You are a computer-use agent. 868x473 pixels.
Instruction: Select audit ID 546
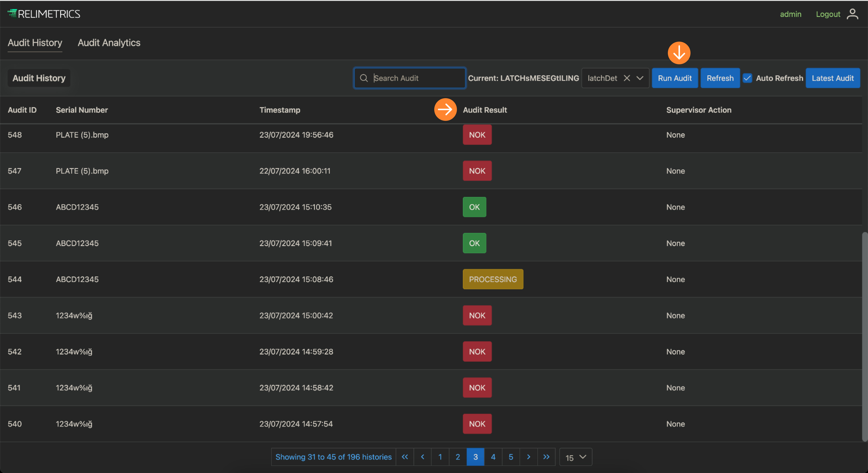(15, 207)
